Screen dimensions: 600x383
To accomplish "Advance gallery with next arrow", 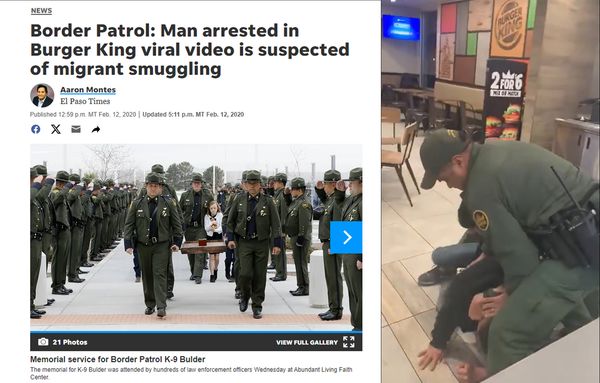I will pyautogui.click(x=346, y=238).
